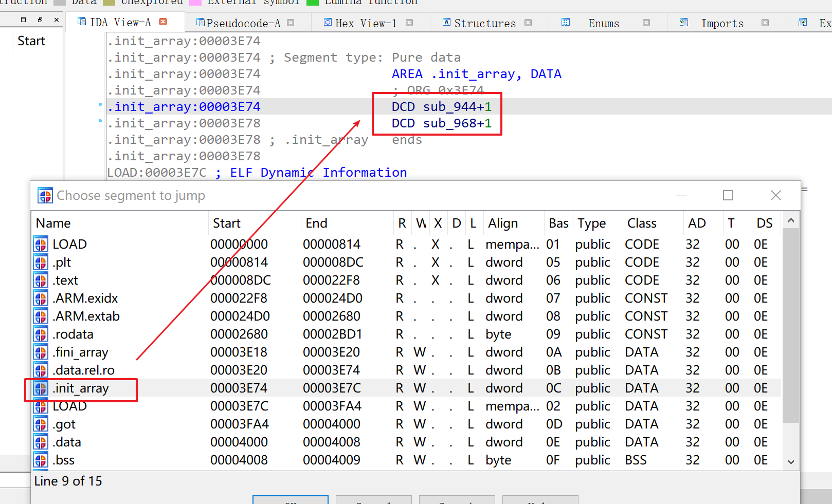The width and height of the screenshot is (832, 504).
Task: Maximize the Choose segment dialog
Action: [728, 195]
